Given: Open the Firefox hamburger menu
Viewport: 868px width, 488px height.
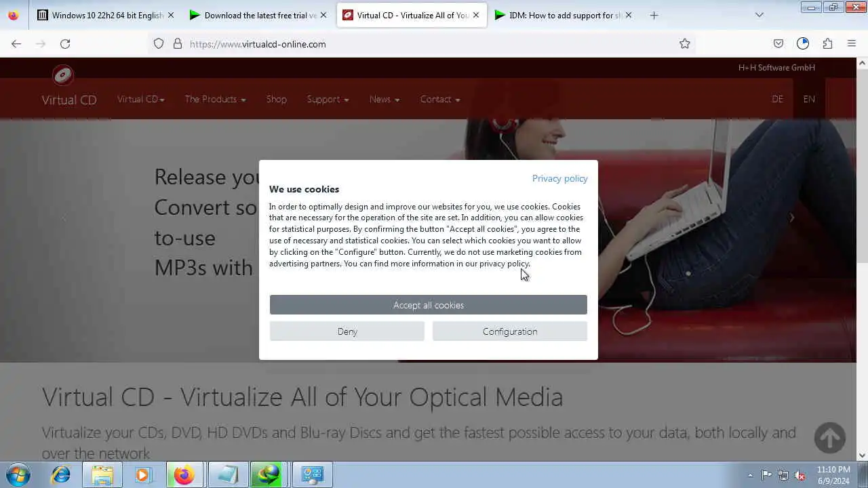Looking at the screenshot, I should click(x=852, y=43).
